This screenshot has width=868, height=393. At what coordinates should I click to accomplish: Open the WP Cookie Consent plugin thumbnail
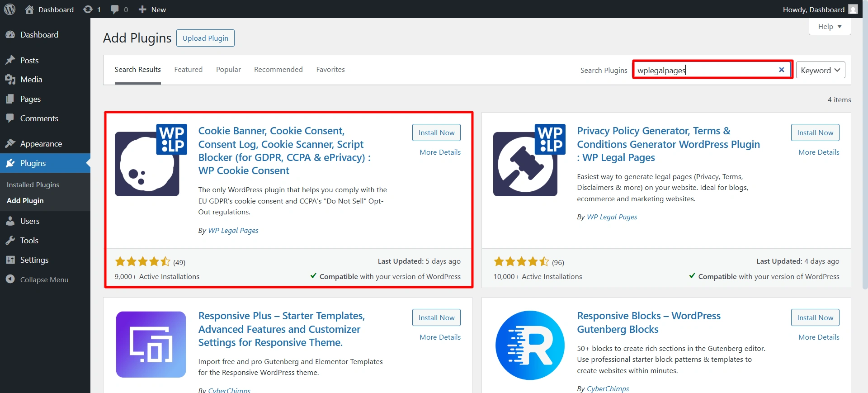[x=151, y=160]
